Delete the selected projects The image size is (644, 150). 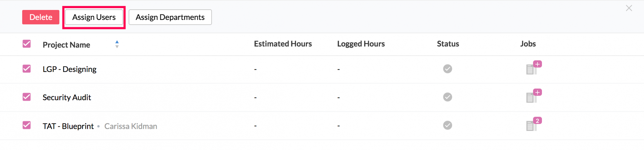pos(41,17)
